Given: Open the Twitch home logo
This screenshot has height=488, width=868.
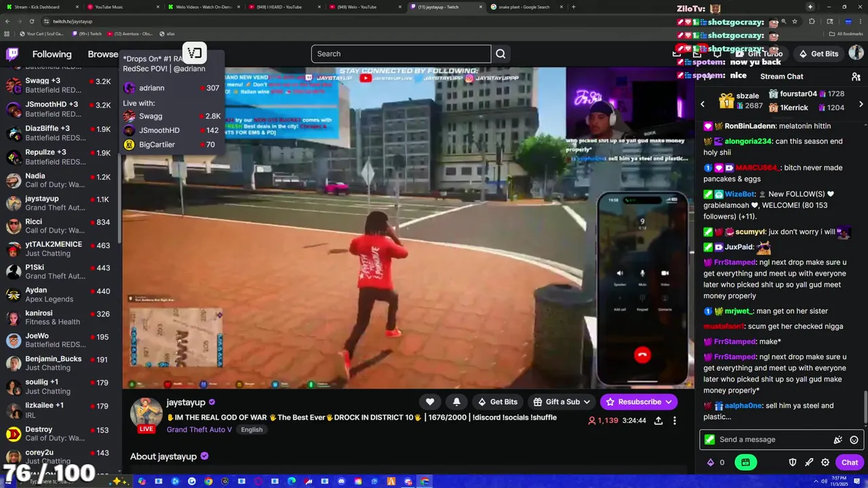Looking at the screenshot, I should 13,54.
